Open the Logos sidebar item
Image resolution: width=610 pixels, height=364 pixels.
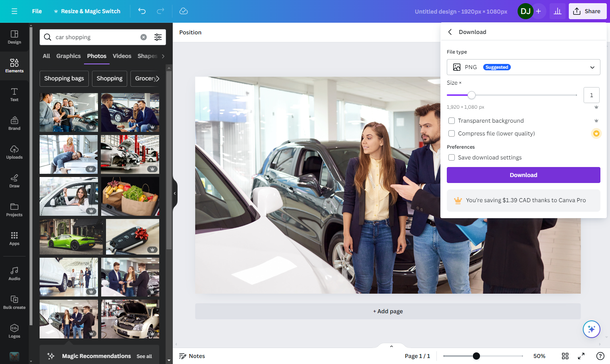point(14,331)
